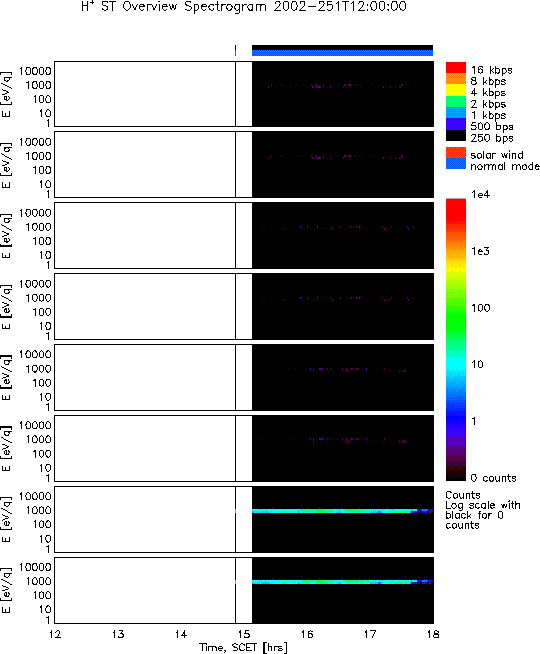Click the '1 kbps' legend label

coord(488,115)
